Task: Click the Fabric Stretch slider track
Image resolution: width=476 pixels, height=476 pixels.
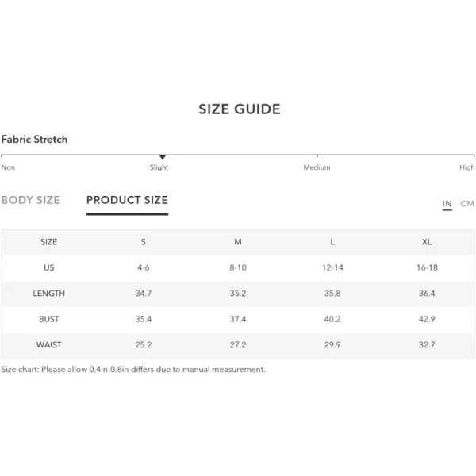Action: 238,155
